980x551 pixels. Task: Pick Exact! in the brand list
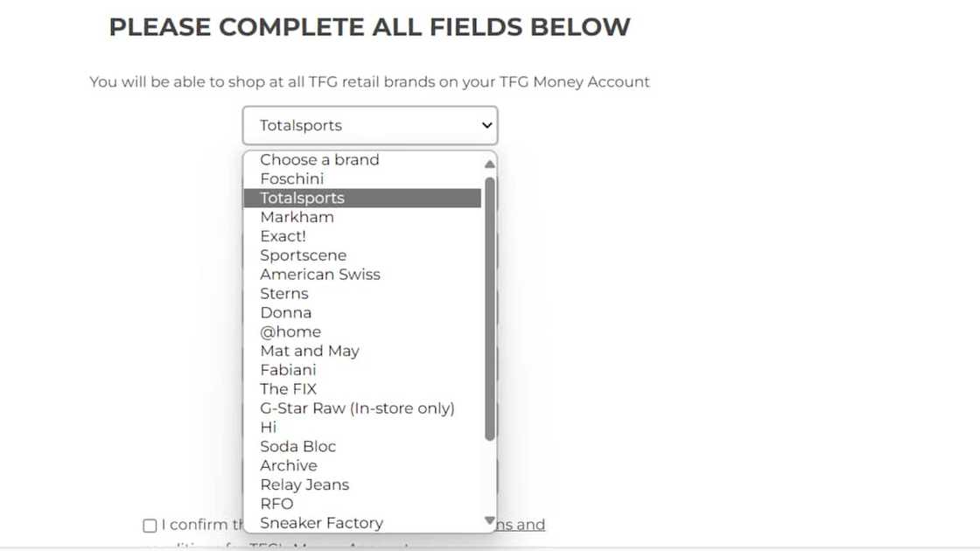pos(283,236)
